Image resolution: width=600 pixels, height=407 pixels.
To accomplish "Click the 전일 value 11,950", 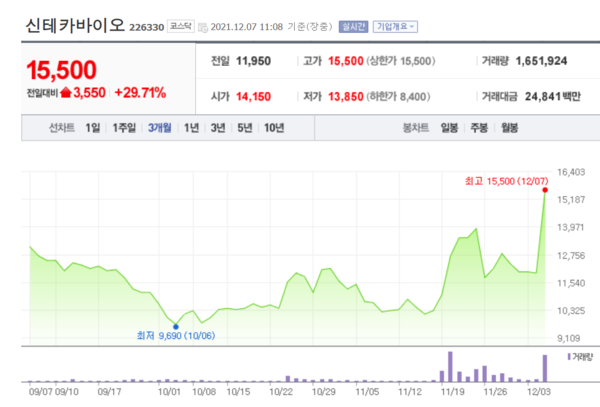I will click(x=253, y=61).
